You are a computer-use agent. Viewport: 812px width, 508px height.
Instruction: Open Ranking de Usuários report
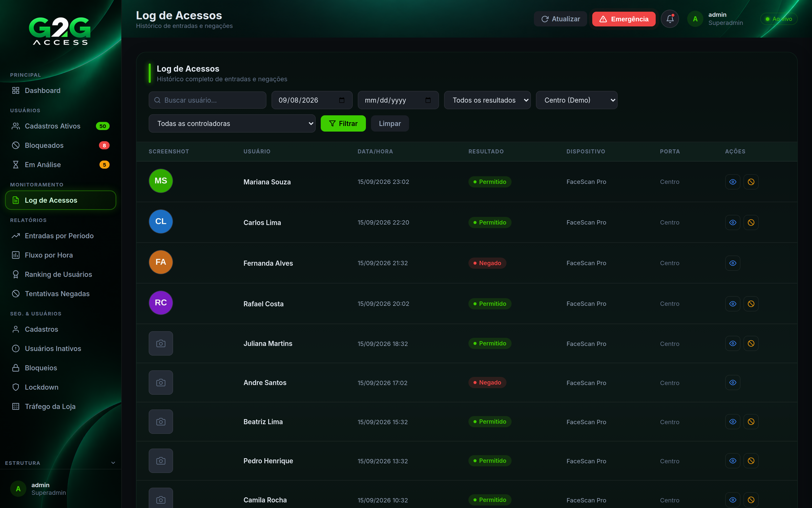(60, 275)
